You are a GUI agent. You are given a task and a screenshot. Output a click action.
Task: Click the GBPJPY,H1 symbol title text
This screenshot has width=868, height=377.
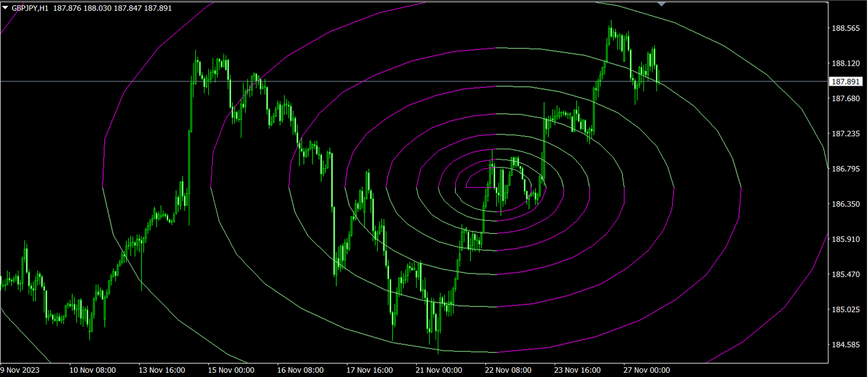coord(30,8)
